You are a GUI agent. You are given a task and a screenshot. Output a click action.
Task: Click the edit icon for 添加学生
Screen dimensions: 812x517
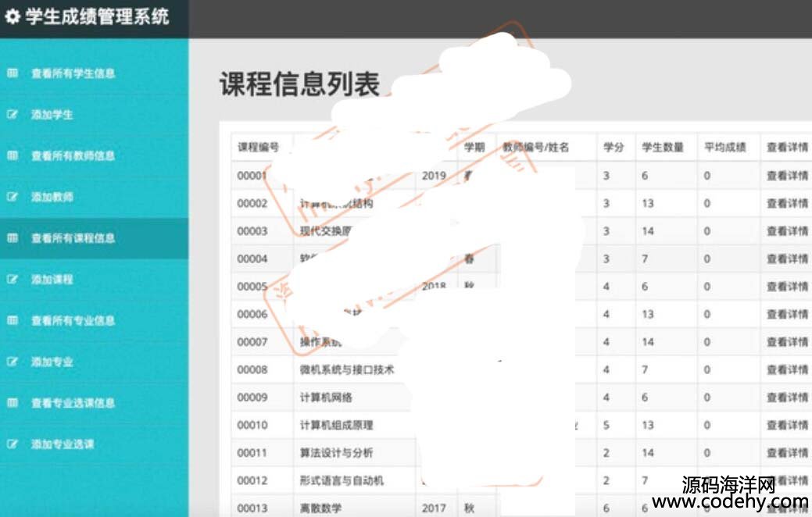(13, 114)
